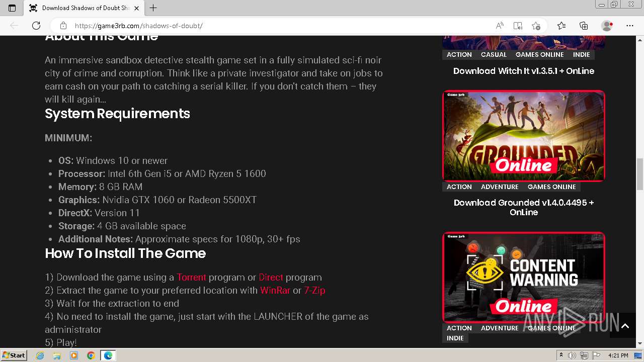
Task: Click the scroll-to-top arrow button
Action: coord(625,326)
